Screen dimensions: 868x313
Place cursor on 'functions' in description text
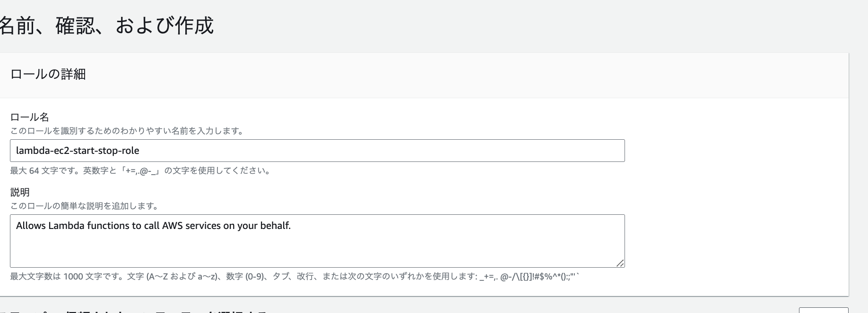(x=108, y=226)
